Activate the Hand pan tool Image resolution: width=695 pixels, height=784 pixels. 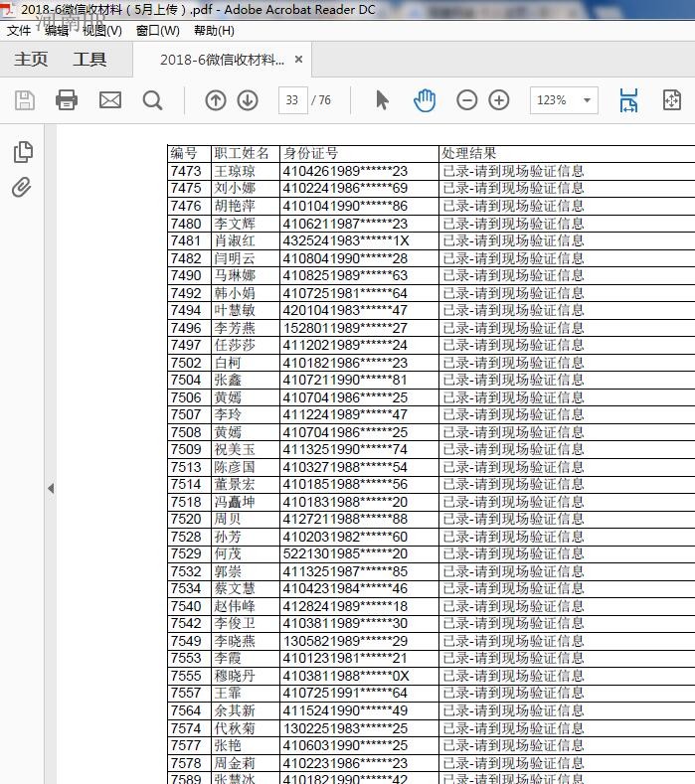[425, 100]
